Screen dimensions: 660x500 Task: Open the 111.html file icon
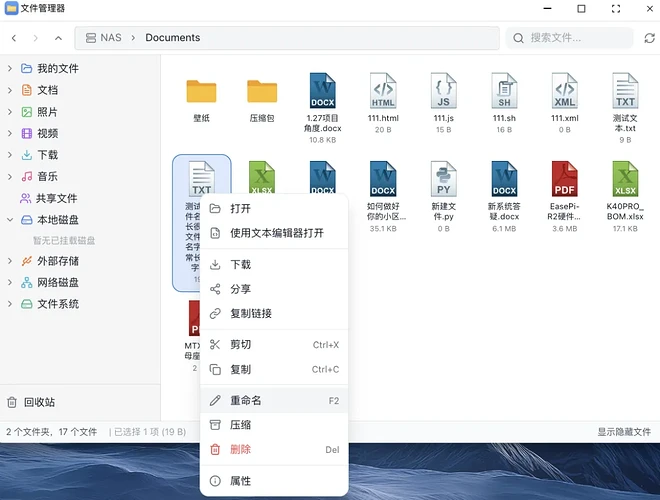point(383,92)
